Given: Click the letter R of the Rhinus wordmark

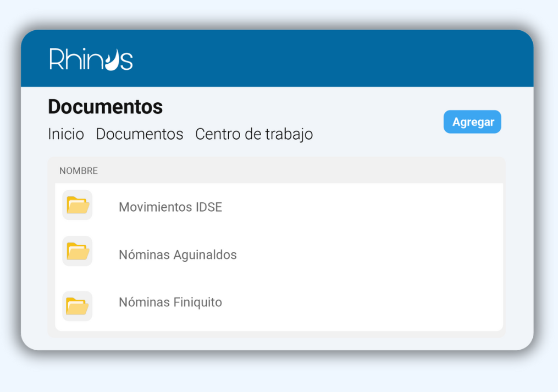Looking at the screenshot, I should point(56,59).
